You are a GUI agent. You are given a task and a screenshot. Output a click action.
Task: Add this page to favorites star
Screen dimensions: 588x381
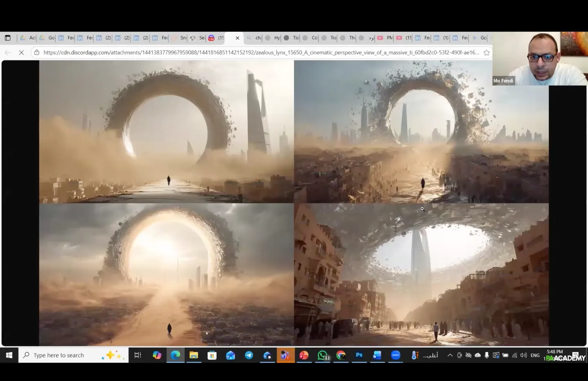486,52
